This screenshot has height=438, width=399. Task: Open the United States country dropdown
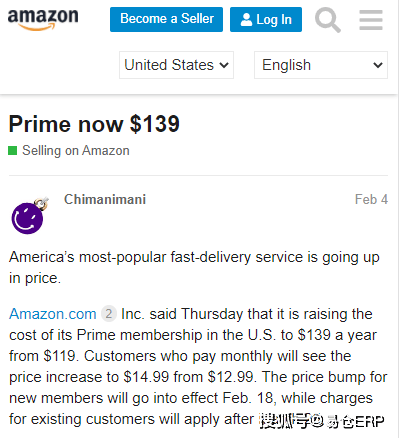click(x=176, y=65)
